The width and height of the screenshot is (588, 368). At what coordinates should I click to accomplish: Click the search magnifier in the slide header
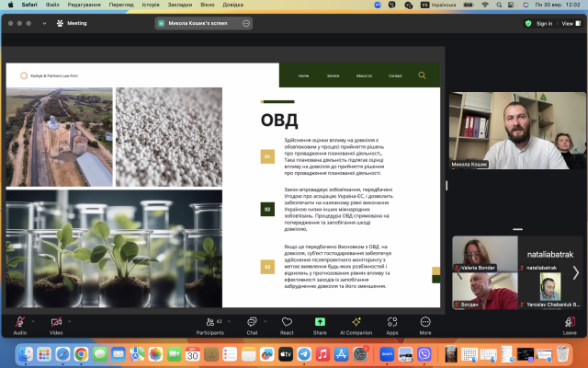(422, 75)
